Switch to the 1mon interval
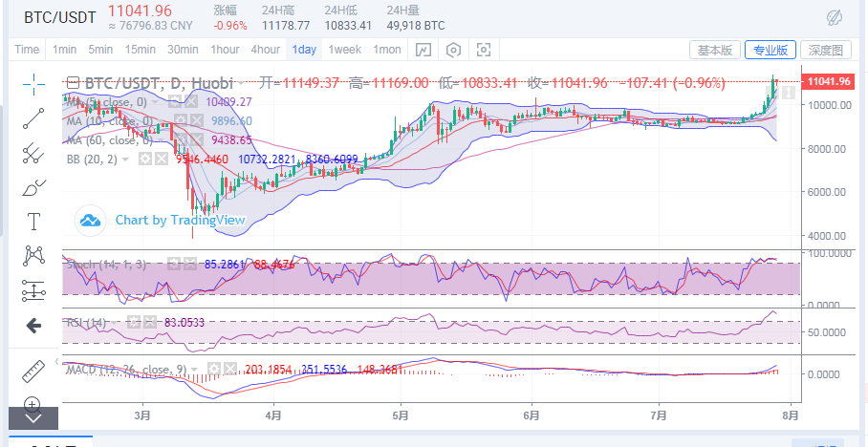Image resolution: width=868 pixels, height=447 pixels. pos(387,50)
